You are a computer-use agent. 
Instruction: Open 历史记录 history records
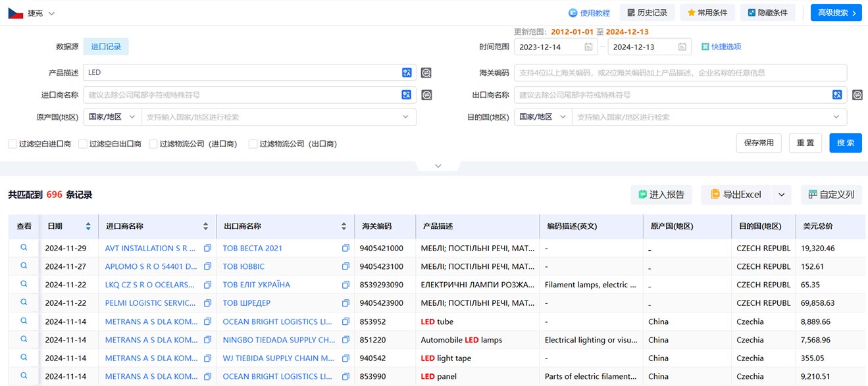[647, 12]
